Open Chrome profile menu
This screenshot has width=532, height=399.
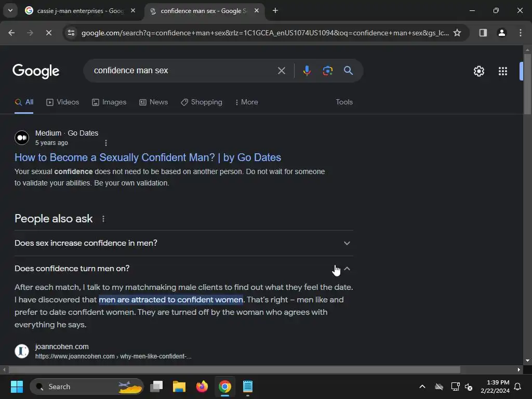click(x=501, y=33)
